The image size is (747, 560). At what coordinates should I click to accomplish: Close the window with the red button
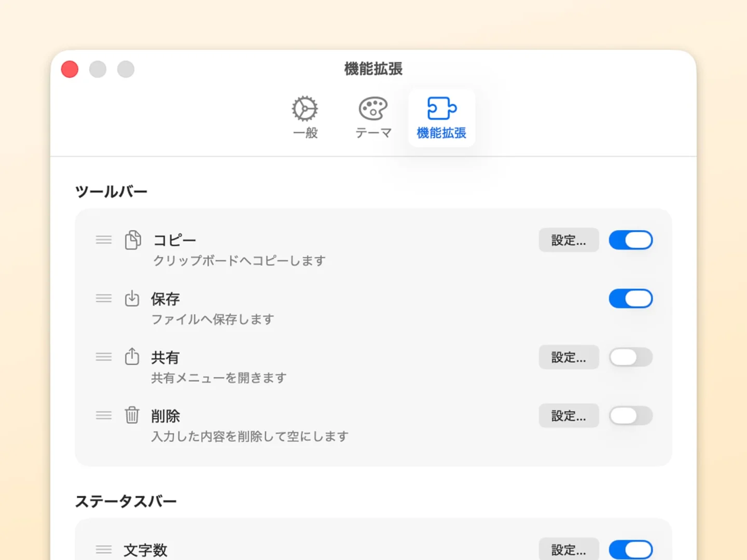70,69
